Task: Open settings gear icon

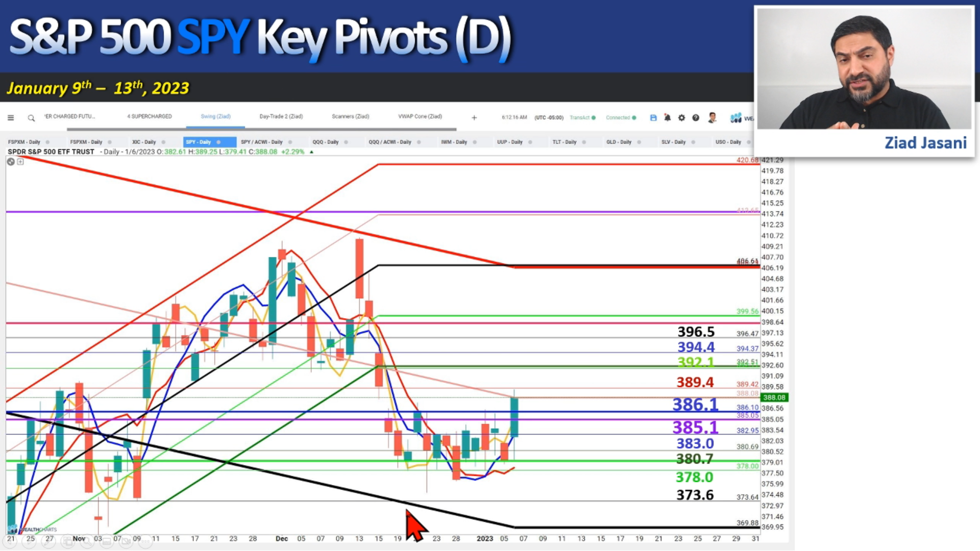Action: pos(681,118)
